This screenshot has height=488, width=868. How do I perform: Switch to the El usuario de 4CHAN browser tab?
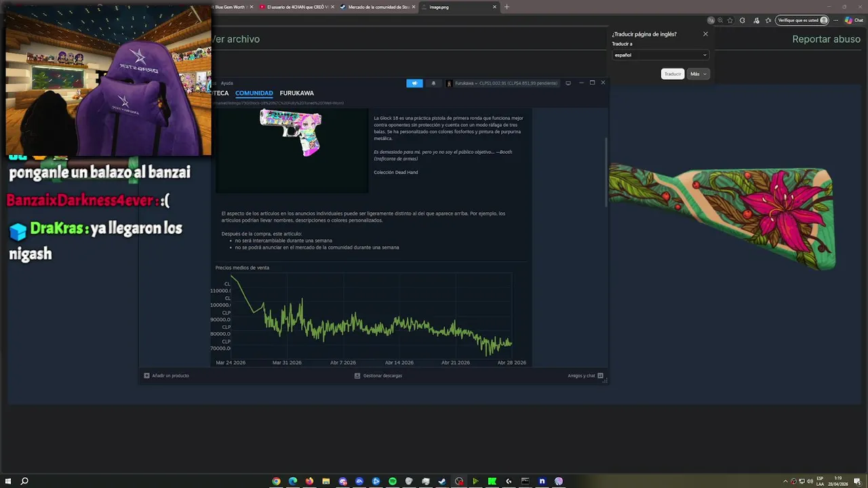pyautogui.click(x=296, y=7)
